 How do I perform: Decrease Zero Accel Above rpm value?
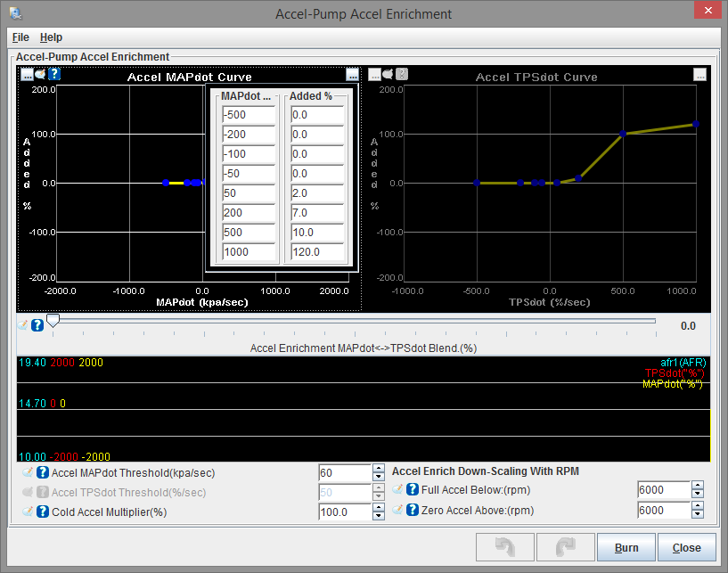coord(697,515)
